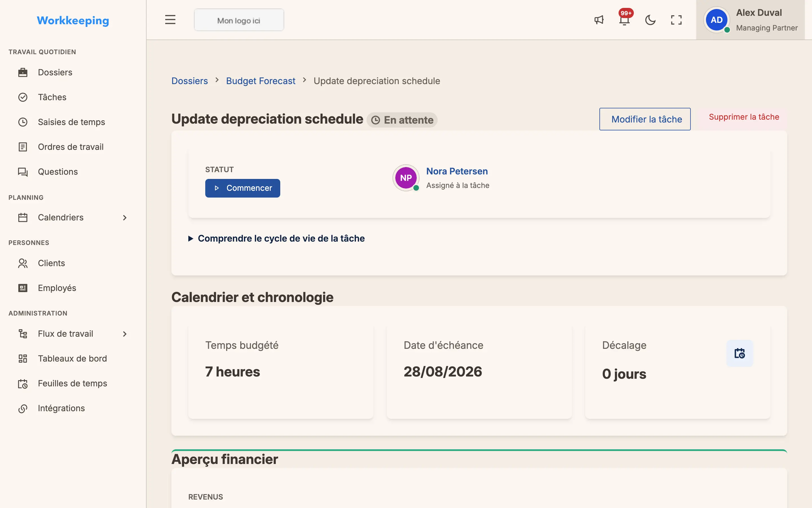Click the Clients people icon
The width and height of the screenshot is (812, 508).
23,263
